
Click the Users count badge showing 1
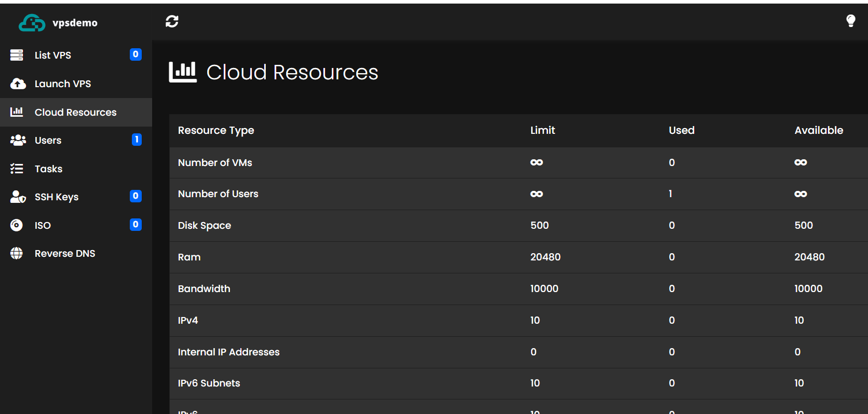pos(137,140)
